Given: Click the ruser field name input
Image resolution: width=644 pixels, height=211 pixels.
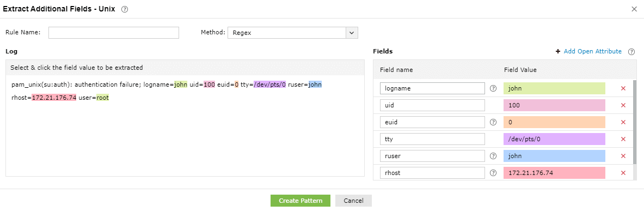Looking at the screenshot, I should 432,156.
